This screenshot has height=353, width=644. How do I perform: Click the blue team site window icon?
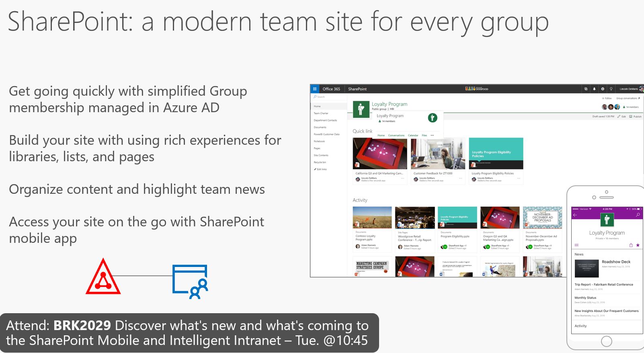coord(190,281)
